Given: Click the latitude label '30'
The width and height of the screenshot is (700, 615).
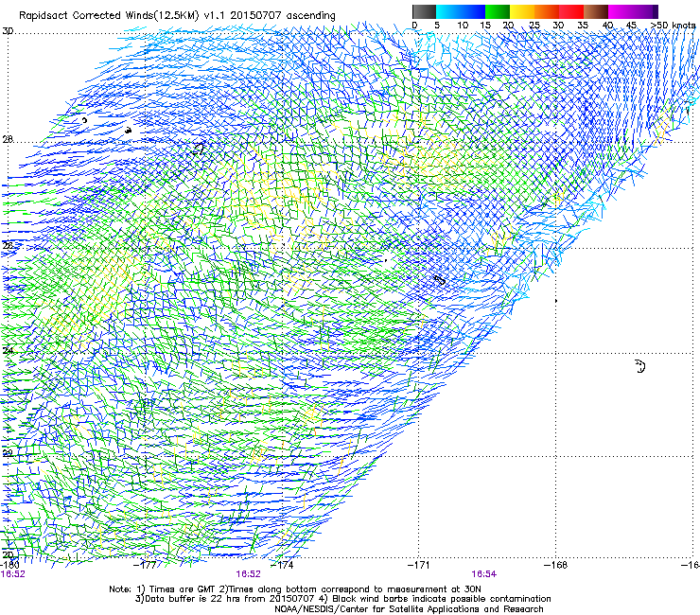Looking at the screenshot, I should [8, 31].
